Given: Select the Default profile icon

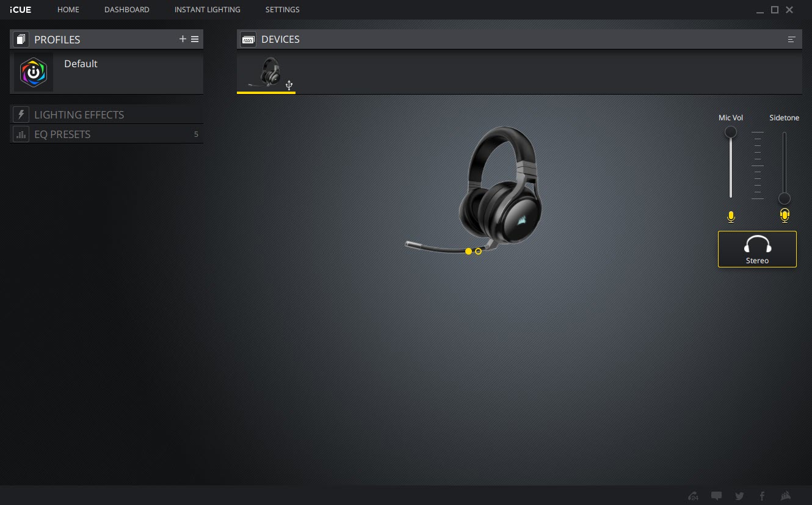Looking at the screenshot, I should point(34,73).
